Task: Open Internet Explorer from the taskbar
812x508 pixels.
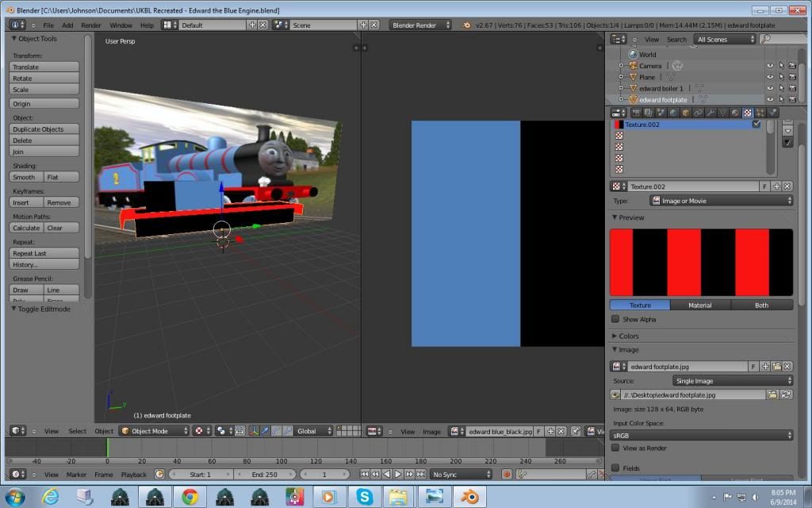Action: [x=50, y=497]
